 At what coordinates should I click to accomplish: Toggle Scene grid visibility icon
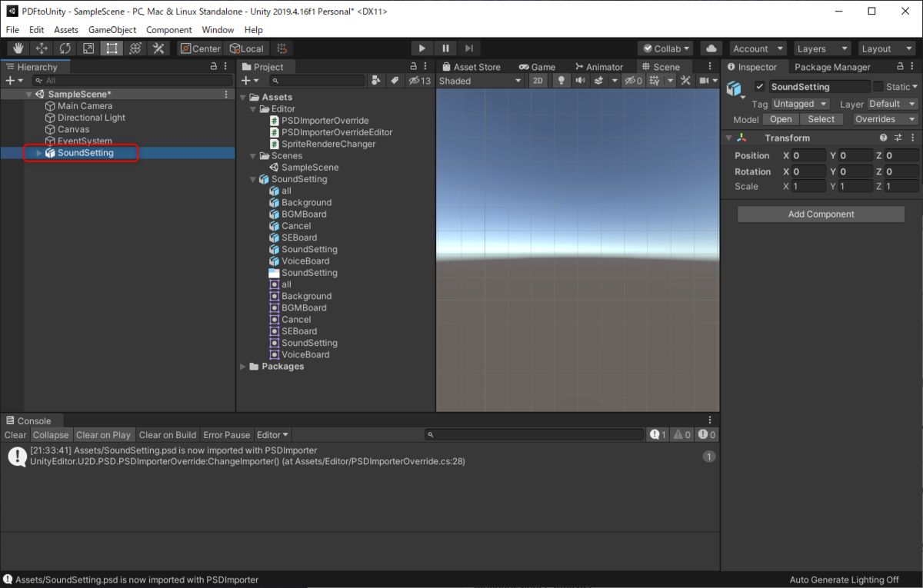pyautogui.click(x=654, y=81)
